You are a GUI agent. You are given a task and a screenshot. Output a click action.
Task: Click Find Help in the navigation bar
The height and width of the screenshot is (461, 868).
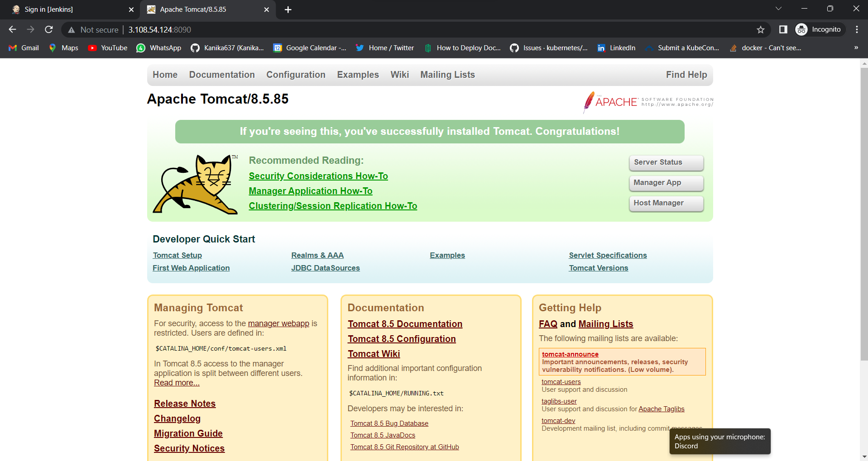click(686, 75)
